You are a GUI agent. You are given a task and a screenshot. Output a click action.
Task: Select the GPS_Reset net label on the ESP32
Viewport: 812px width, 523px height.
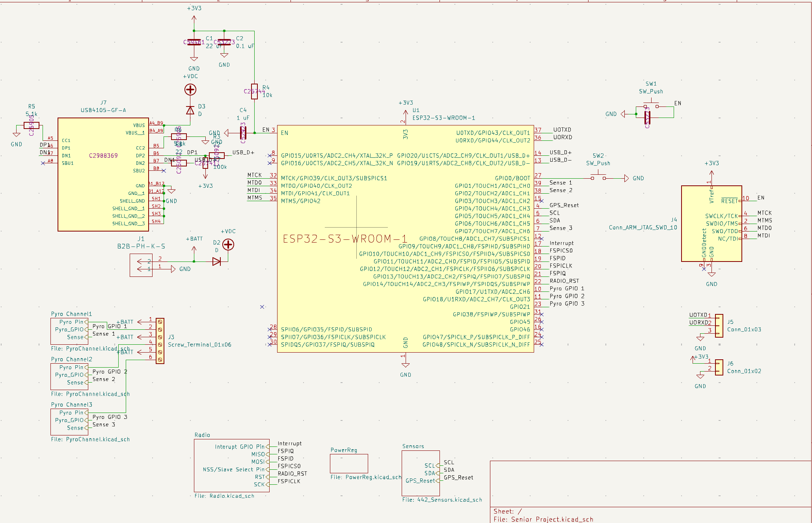564,205
